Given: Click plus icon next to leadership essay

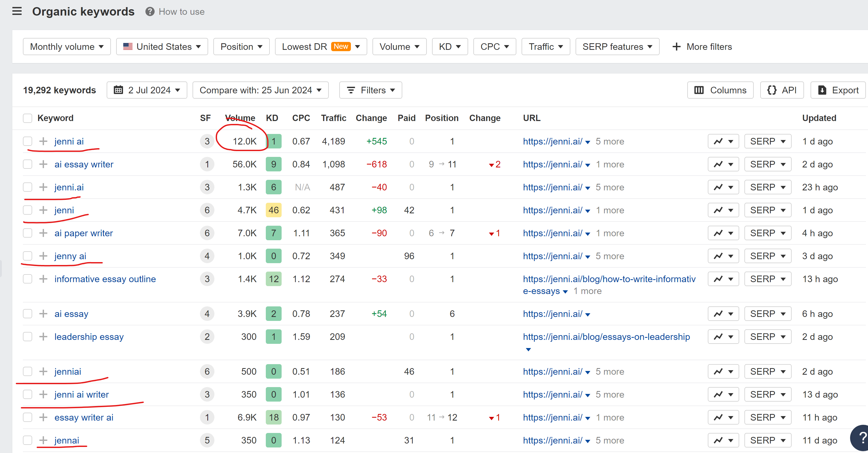Looking at the screenshot, I should click(x=43, y=337).
